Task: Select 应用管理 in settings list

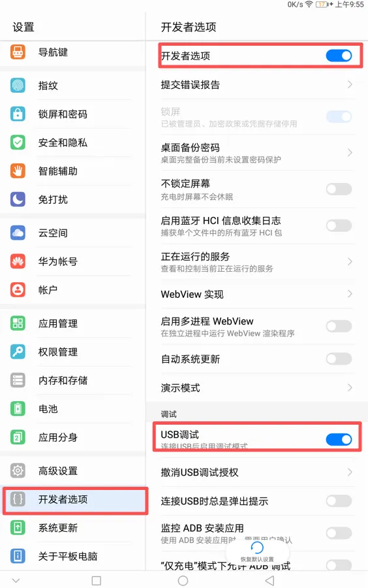Action: pyautogui.click(x=73, y=323)
